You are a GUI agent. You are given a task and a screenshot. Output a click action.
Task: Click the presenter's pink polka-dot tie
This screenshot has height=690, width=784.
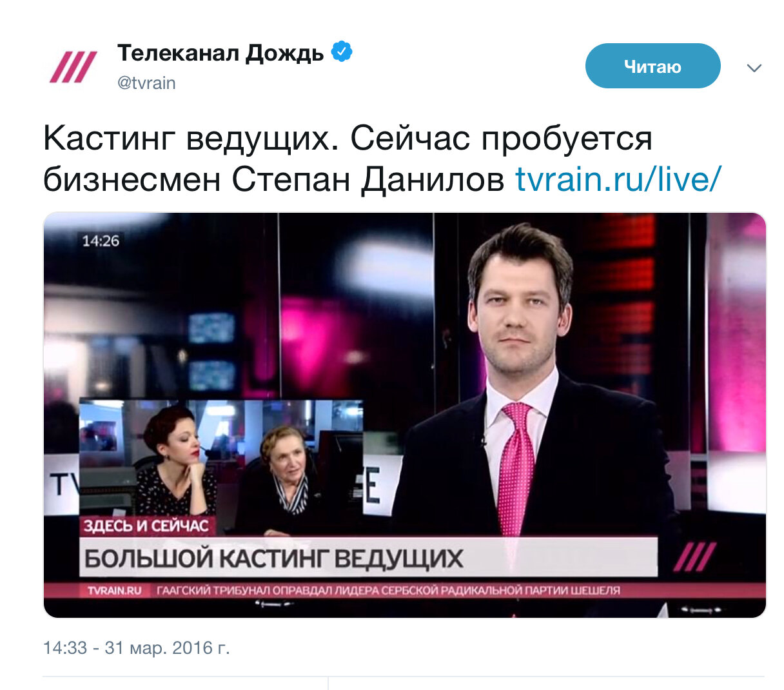[517, 468]
